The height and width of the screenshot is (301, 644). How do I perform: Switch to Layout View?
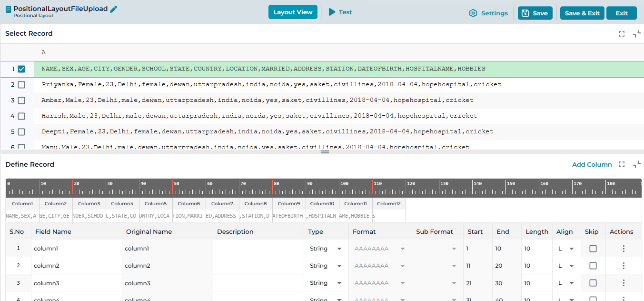(x=293, y=12)
